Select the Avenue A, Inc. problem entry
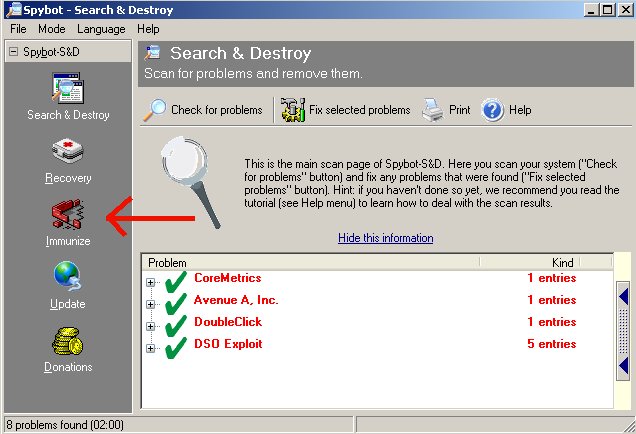Image resolution: width=636 pixels, height=434 pixels. click(236, 300)
